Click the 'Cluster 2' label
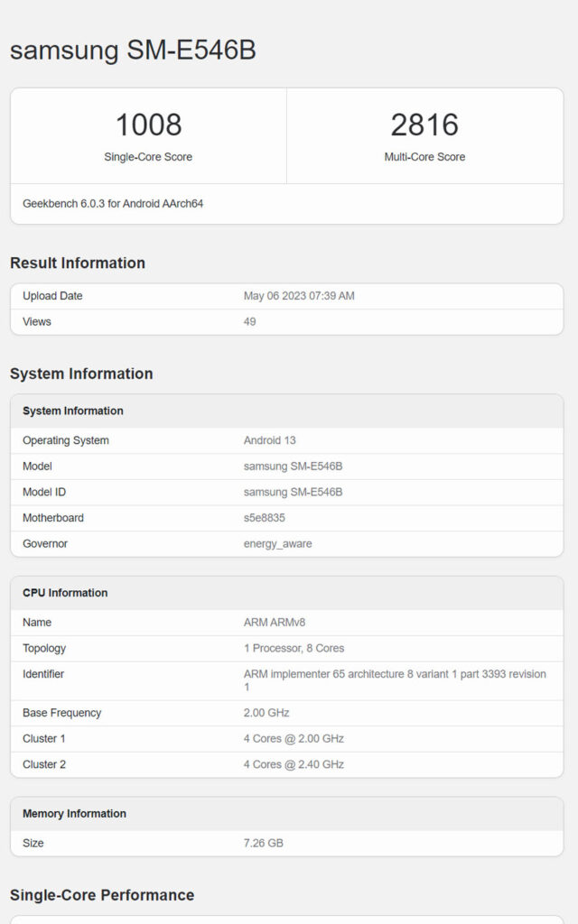 [x=44, y=765]
